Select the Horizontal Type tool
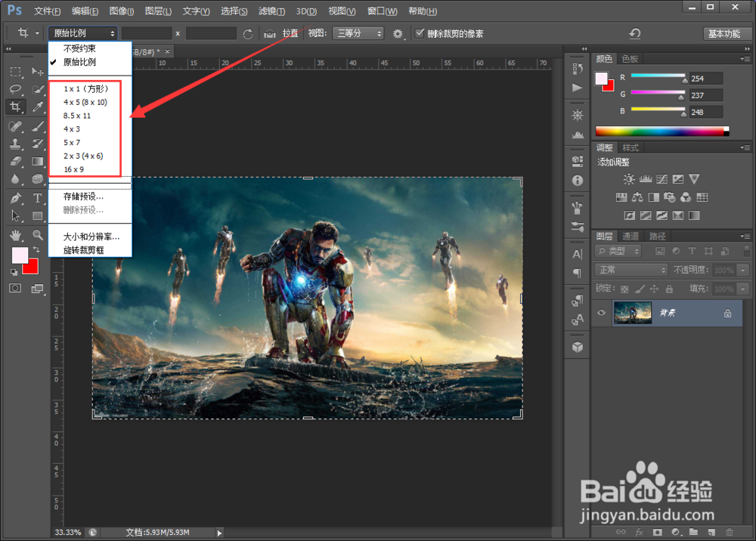 [38, 198]
